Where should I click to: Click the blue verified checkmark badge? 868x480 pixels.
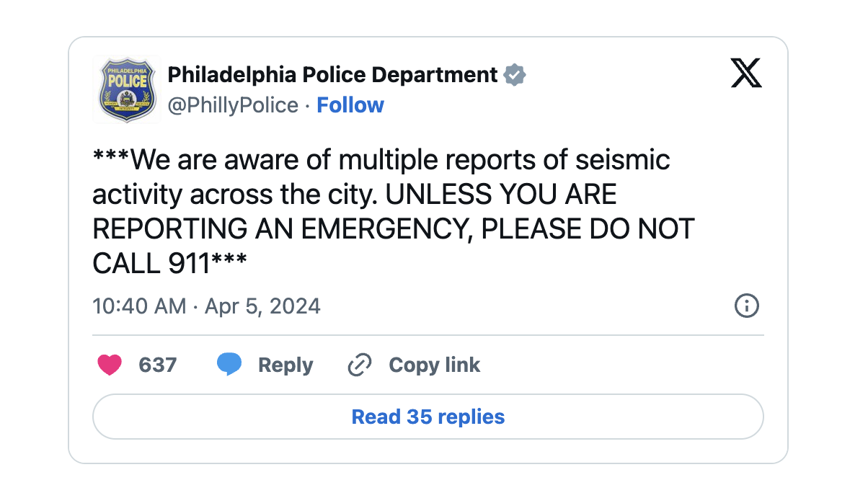pos(514,75)
